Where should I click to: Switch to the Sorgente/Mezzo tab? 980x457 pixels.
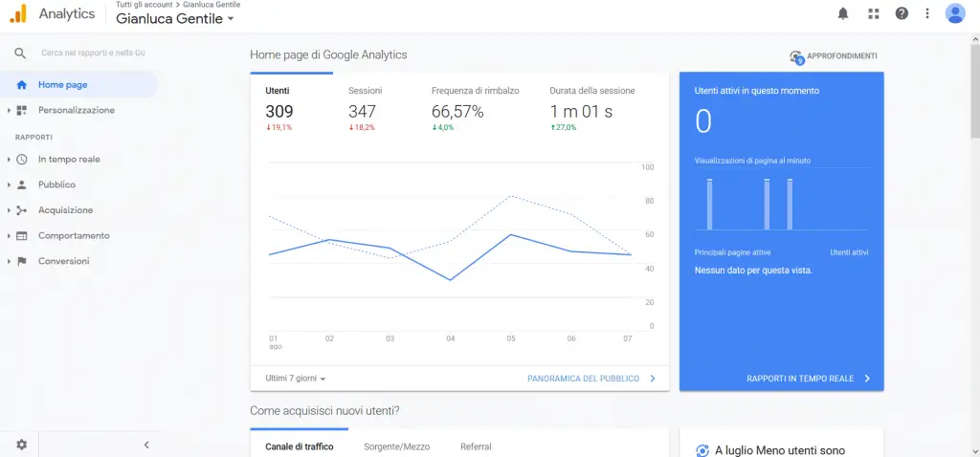(x=397, y=446)
